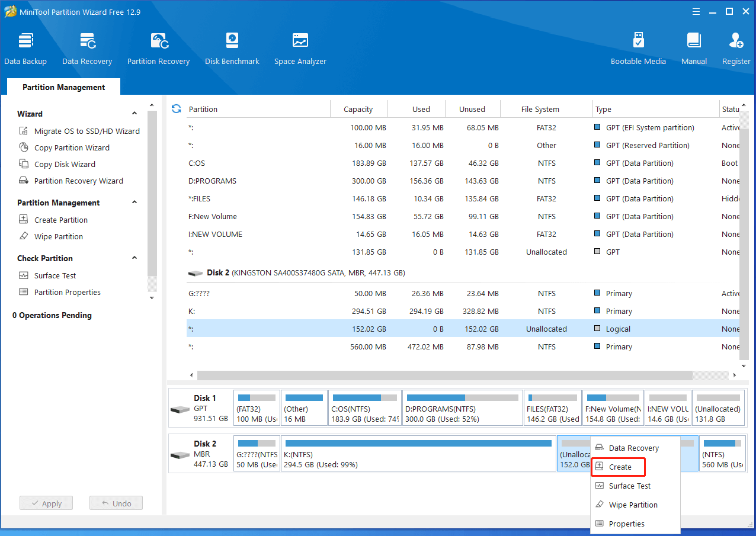This screenshot has height=536, width=756.
Task: Select the 100.00 MB EFI System partition row
Action: [463, 127]
